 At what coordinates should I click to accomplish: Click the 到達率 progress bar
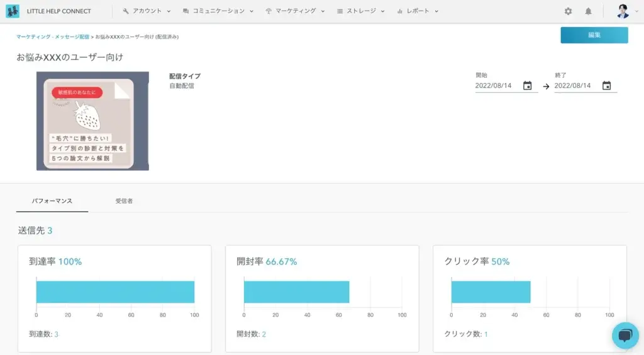pos(115,292)
